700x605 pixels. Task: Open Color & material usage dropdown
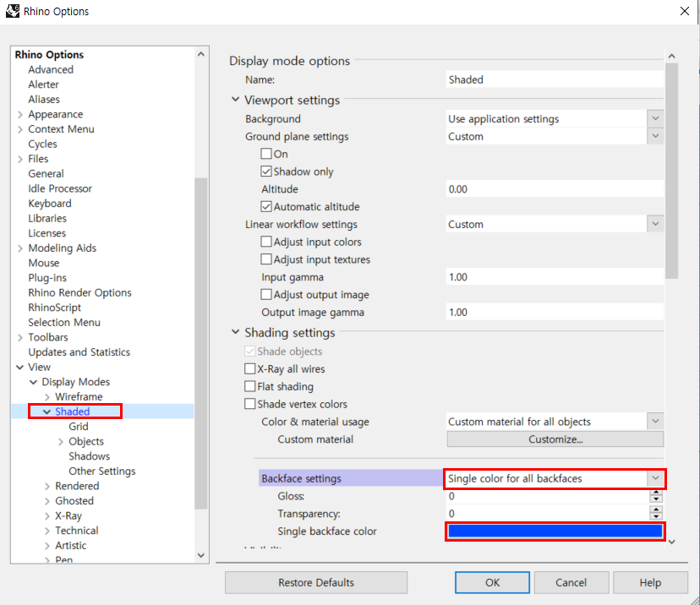pos(655,421)
